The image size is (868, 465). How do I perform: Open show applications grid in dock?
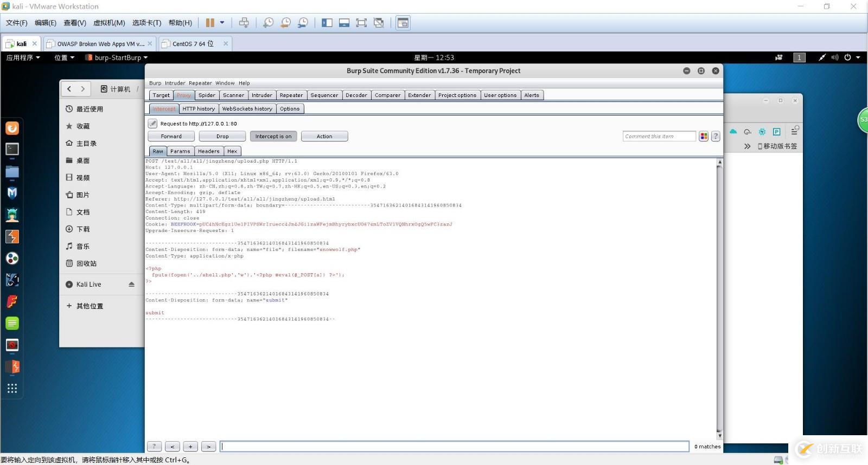12,388
